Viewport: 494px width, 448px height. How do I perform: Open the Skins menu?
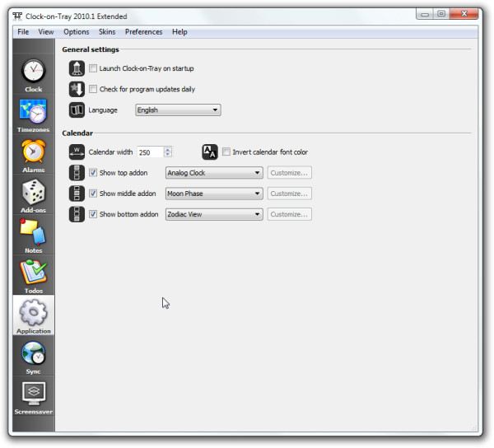[x=107, y=32]
